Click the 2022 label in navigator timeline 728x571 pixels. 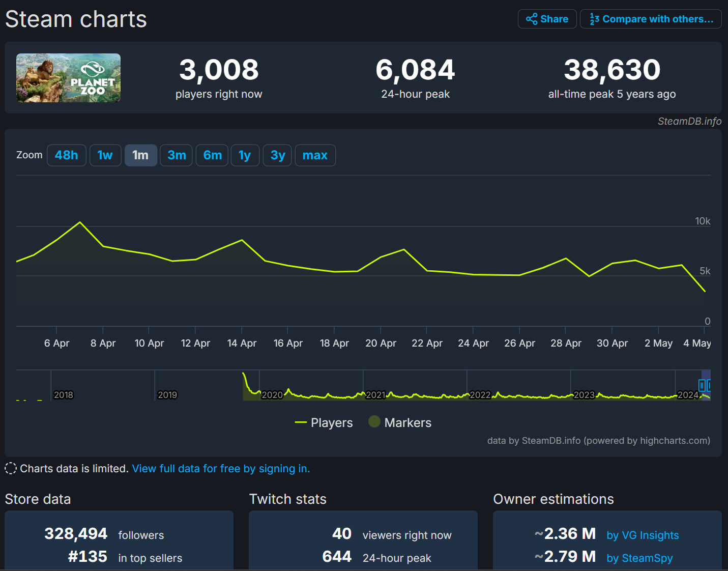click(480, 395)
